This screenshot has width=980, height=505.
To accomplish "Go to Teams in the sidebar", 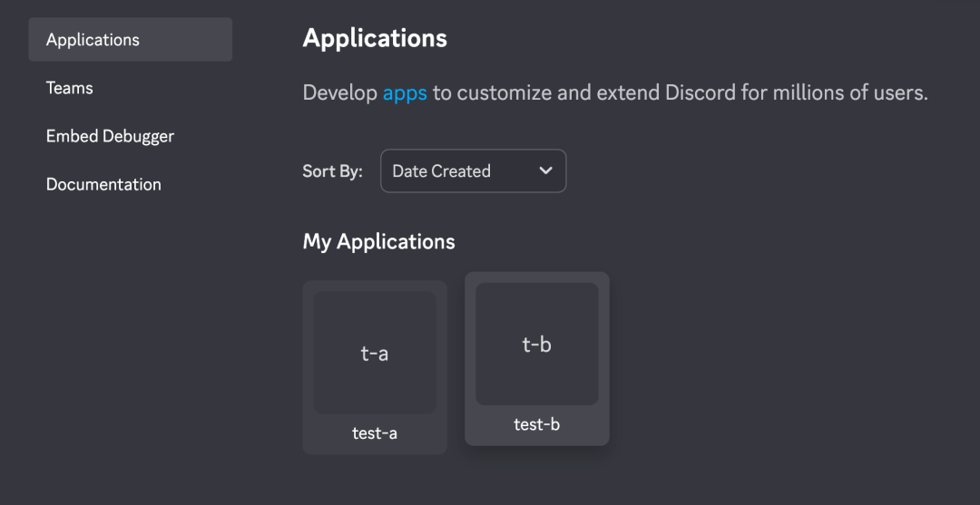I will click(x=69, y=88).
